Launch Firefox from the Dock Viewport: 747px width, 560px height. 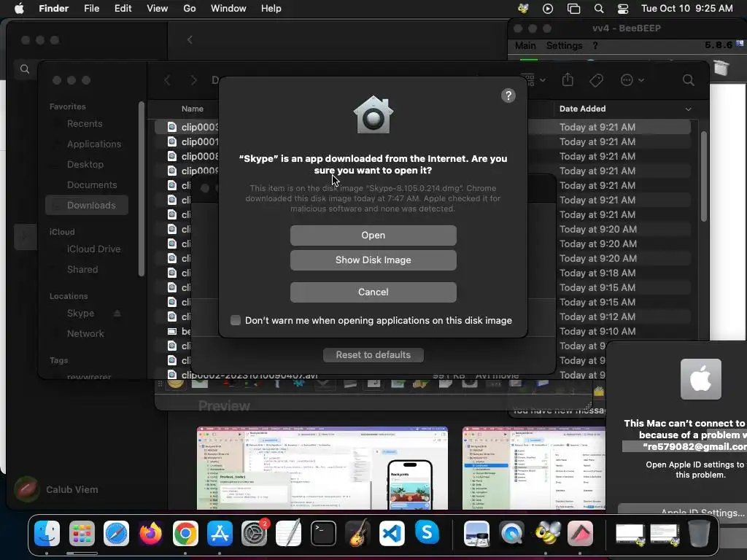point(150,533)
